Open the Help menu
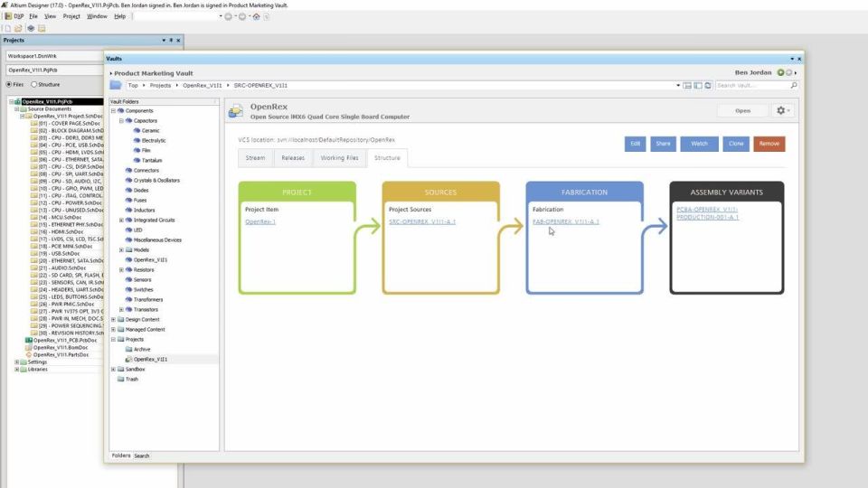868x488 pixels. pyautogui.click(x=119, y=16)
